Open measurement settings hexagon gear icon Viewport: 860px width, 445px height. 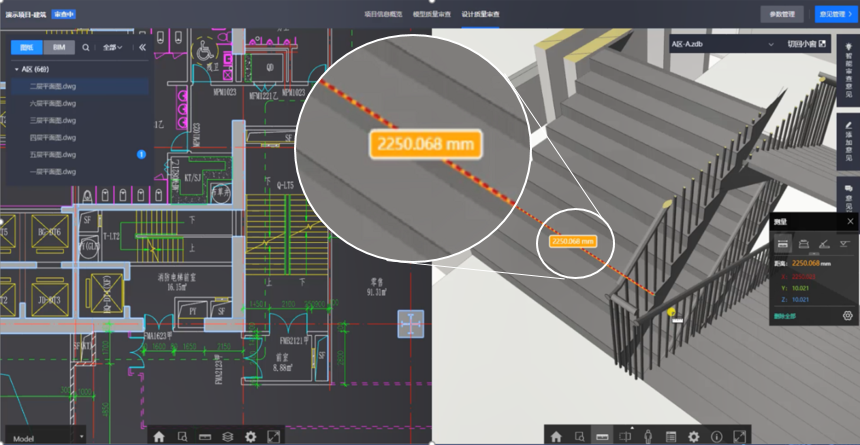(x=847, y=316)
